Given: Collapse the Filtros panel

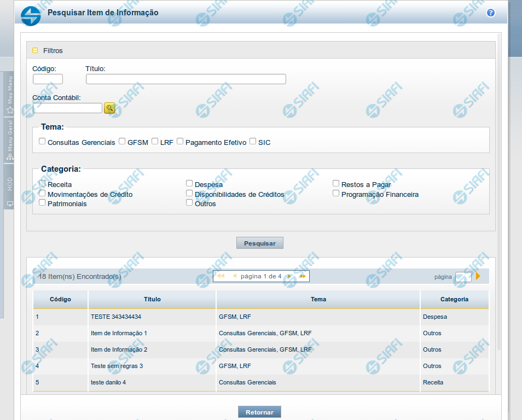Looking at the screenshot, I should [35, 50].
